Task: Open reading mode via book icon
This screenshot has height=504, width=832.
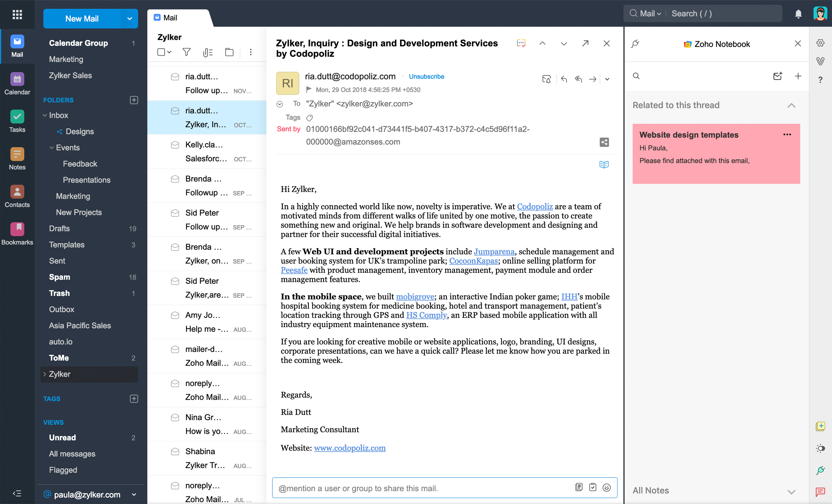Action: point(604,164)
